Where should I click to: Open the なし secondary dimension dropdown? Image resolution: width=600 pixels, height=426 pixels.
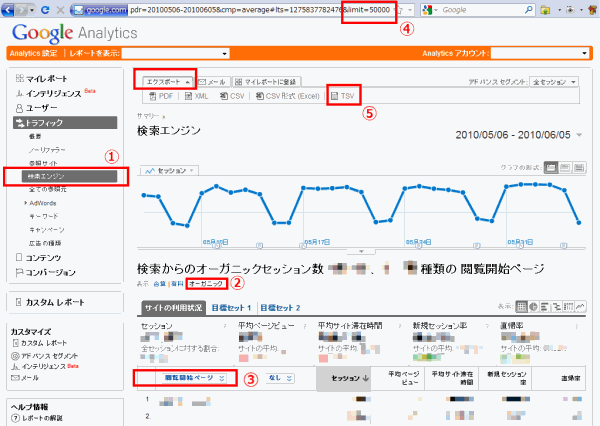point(280,378)
